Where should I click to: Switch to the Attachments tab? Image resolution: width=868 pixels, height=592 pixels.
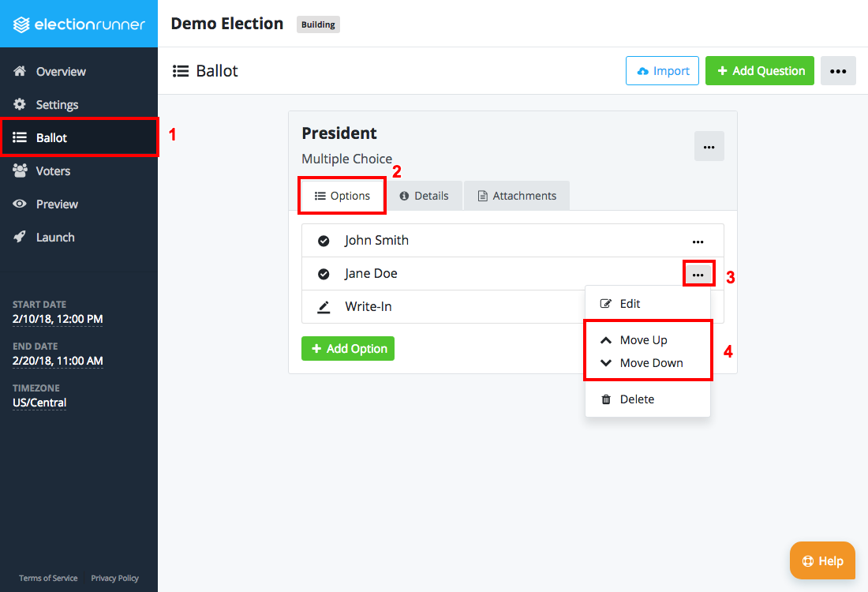(517, 196)
